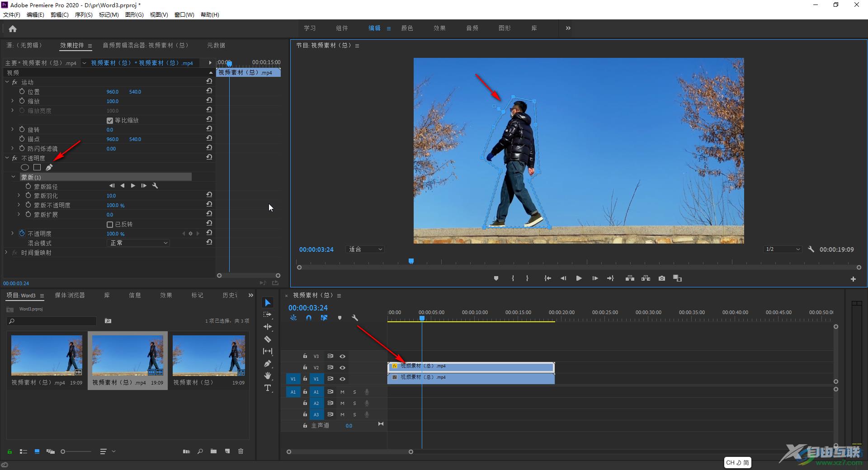Viewport: 868px width, 470px height.
Task: Select the V2 clip in the timeline
Action: (x=471, y=367)
